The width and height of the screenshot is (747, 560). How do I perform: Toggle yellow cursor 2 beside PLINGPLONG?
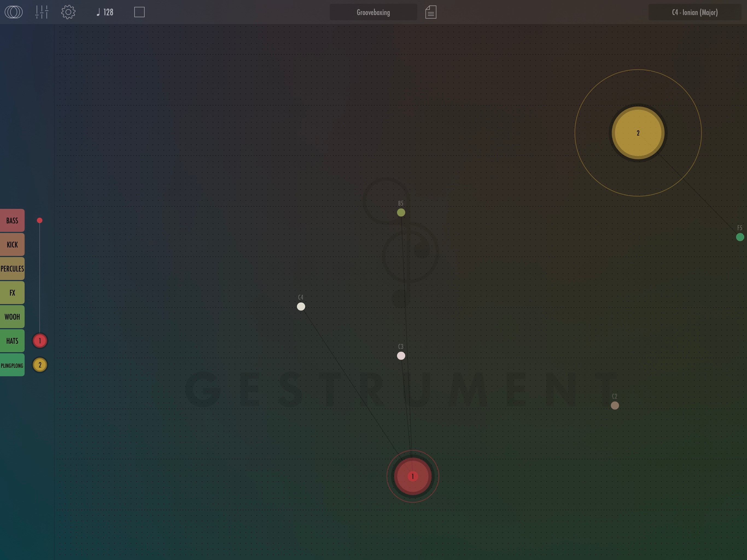pos(40,365)
